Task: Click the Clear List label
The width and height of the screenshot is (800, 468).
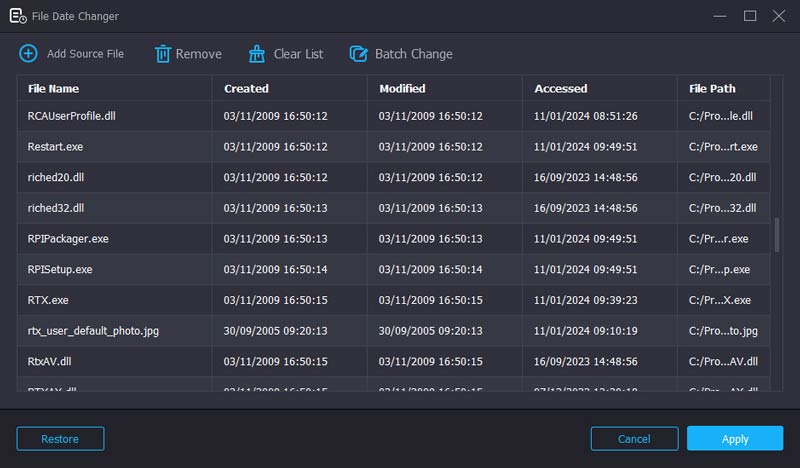Action: [x=298, y=54]
